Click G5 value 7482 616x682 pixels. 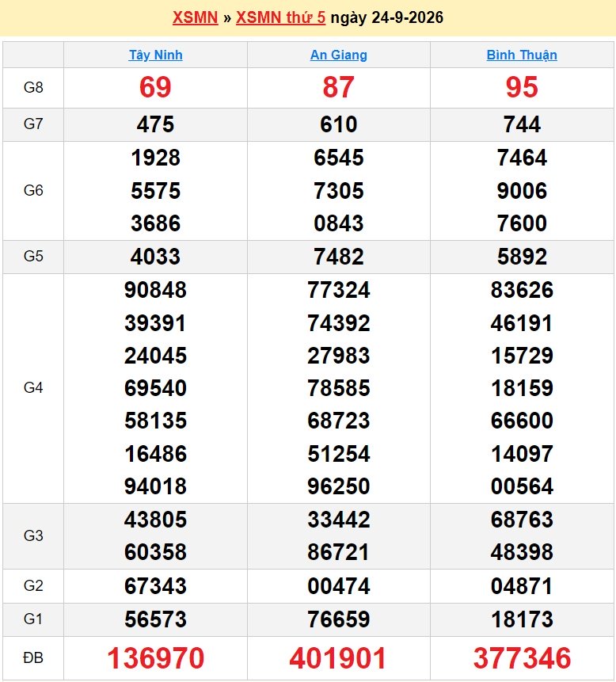point(339,257)
